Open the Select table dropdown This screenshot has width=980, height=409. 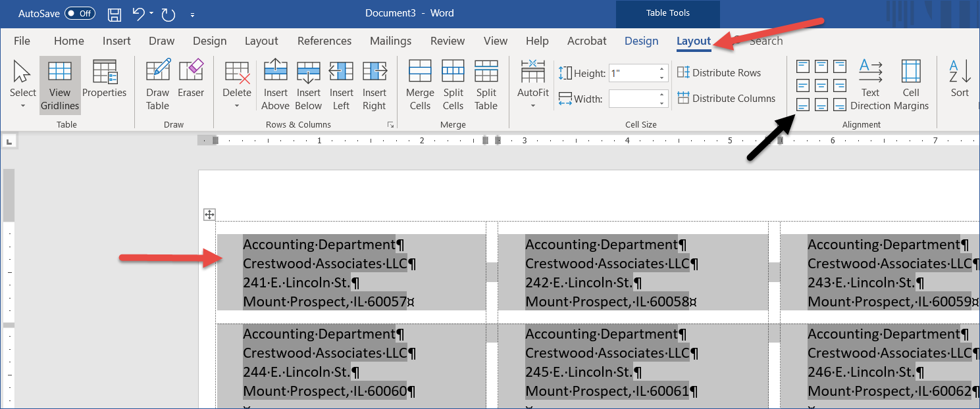click(x=23, y=85)
